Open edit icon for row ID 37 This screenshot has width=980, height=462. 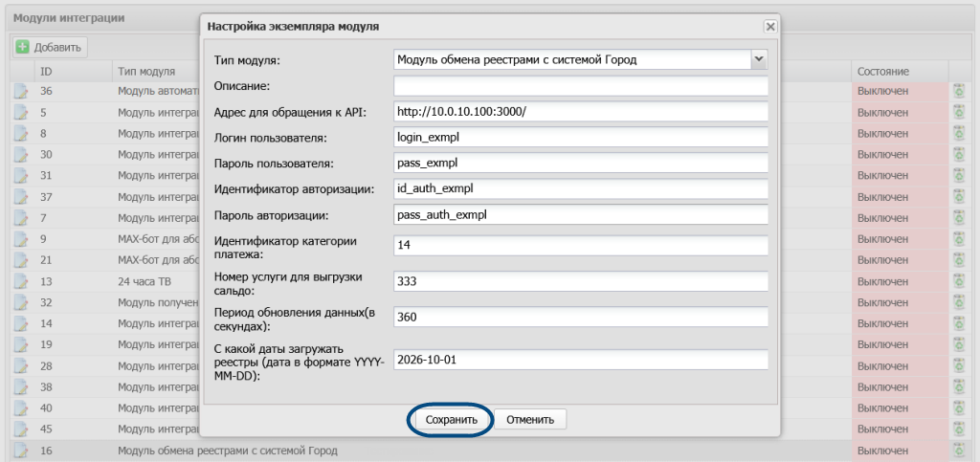[22, 197]
